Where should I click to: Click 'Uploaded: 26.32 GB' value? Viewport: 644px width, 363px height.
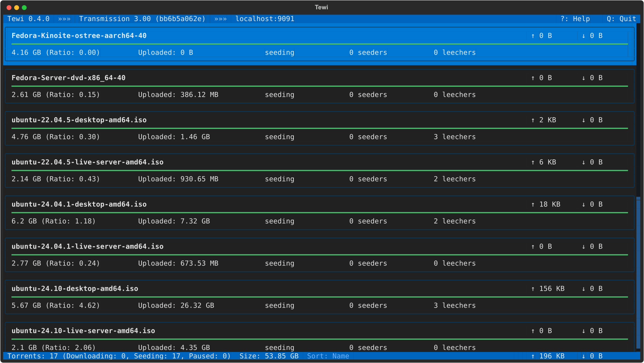click(176, 306)
